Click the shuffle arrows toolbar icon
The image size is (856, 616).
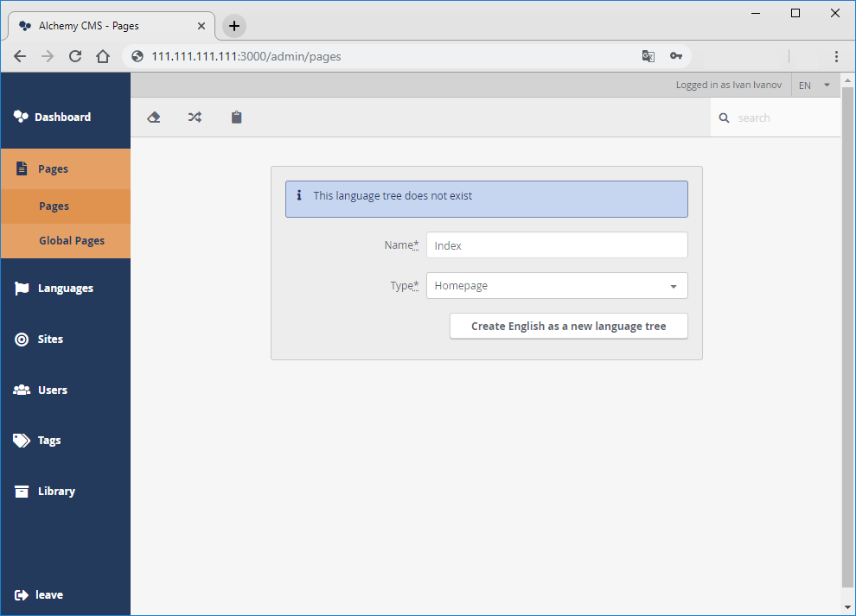pyautogui.click(x=195, y=117)
